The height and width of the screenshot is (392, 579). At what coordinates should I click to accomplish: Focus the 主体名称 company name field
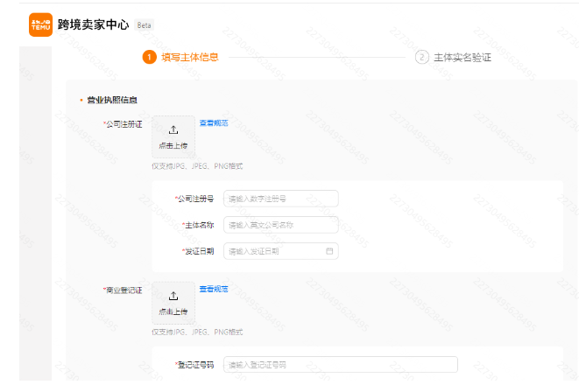tap(280, 225)
